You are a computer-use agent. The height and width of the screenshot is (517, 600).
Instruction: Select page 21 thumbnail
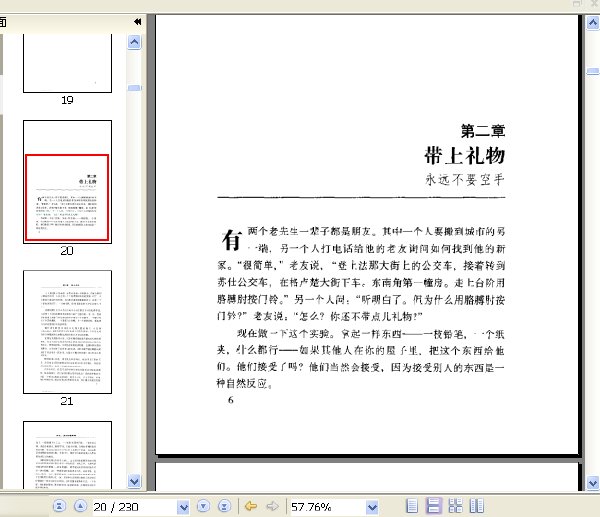pyautogui.click(x=67, y=332)
